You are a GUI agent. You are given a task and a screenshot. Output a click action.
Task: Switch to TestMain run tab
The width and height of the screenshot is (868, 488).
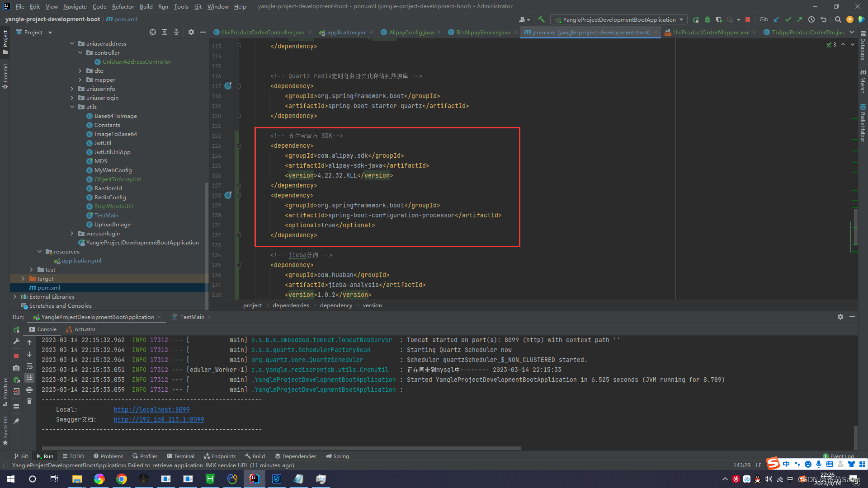tap(192, 317)
